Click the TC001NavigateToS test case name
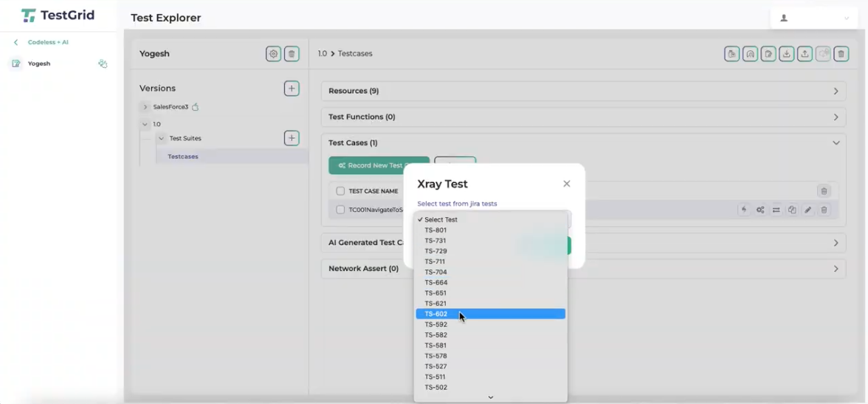This screenshot has height=404, width=868. tap(376, 210)
